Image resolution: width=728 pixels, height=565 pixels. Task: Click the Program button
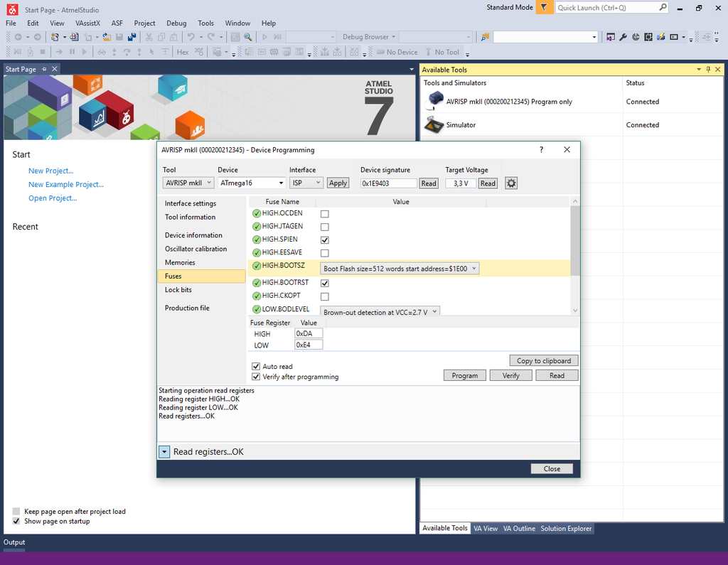(465, 375)
